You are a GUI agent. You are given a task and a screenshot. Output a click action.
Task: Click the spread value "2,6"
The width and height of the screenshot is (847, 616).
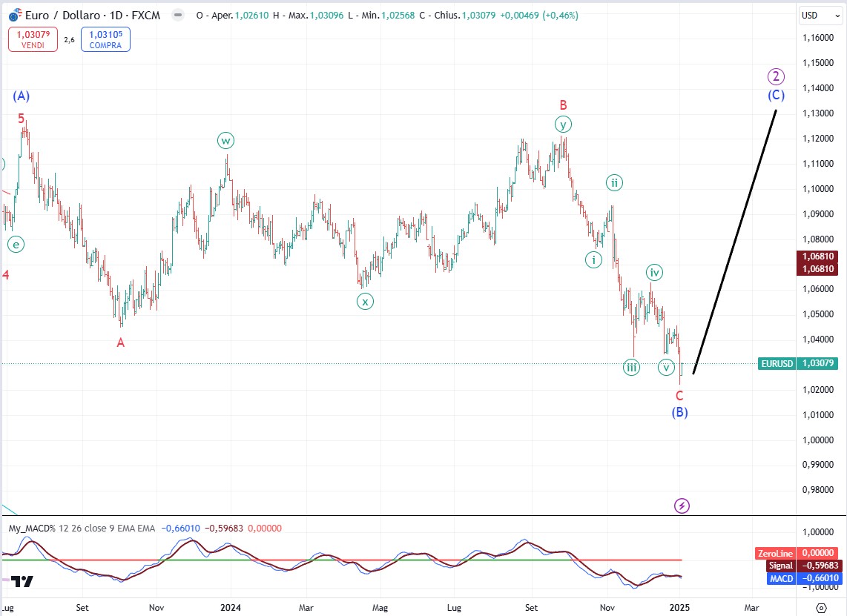(x=69, y=39)
